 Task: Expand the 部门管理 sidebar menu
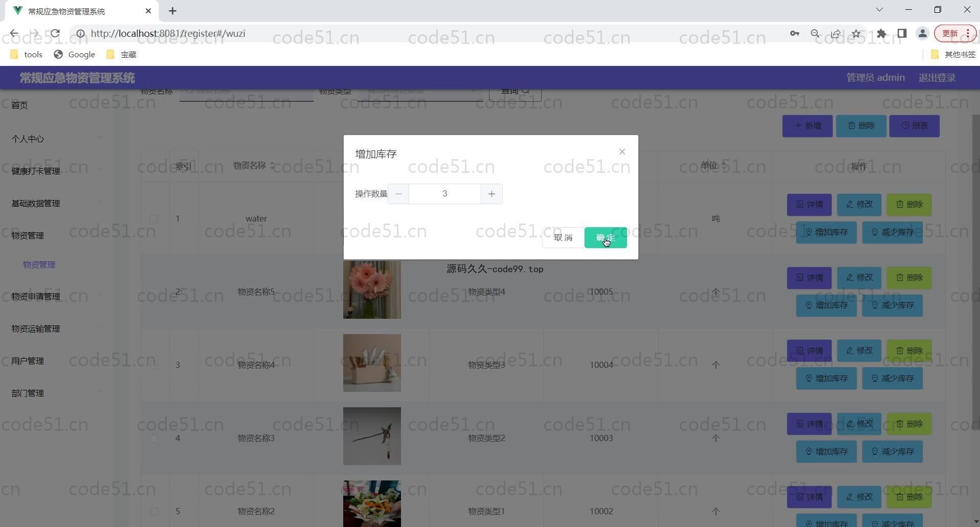(56, 393)
